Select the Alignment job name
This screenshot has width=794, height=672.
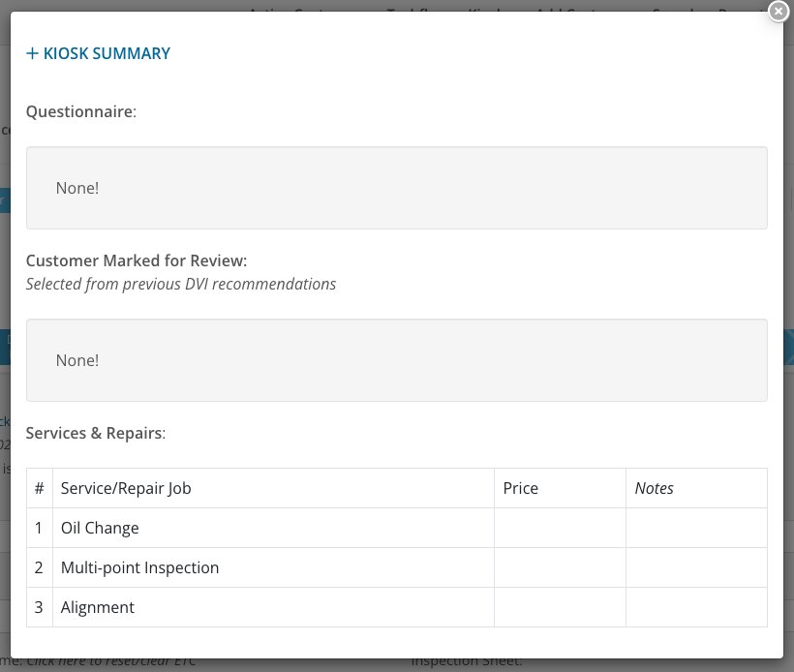point(98,607)
